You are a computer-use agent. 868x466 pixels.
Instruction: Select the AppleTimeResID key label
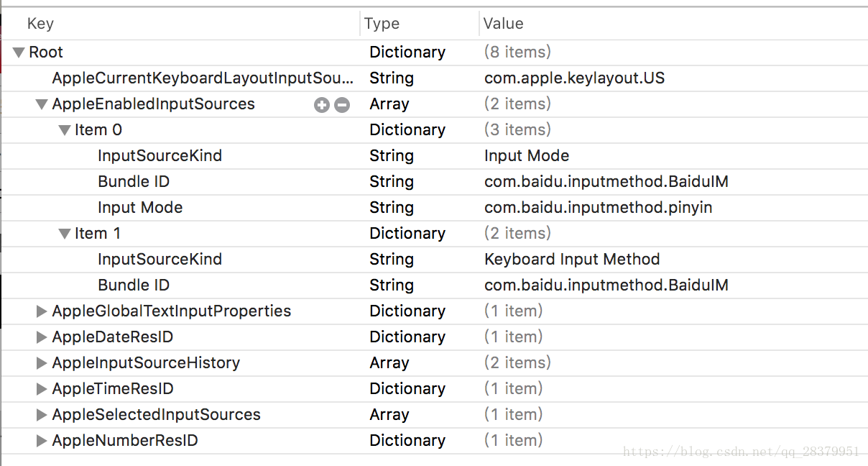click(113, 388)
